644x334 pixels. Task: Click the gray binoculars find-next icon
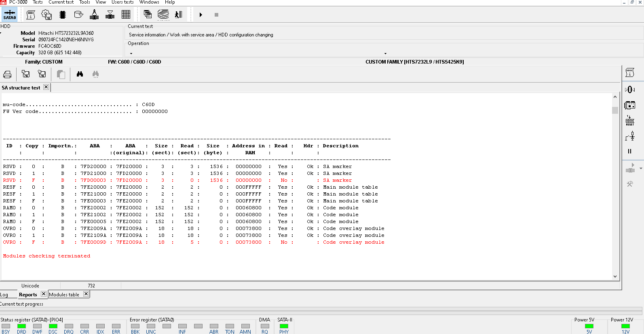tap(95, 74)
